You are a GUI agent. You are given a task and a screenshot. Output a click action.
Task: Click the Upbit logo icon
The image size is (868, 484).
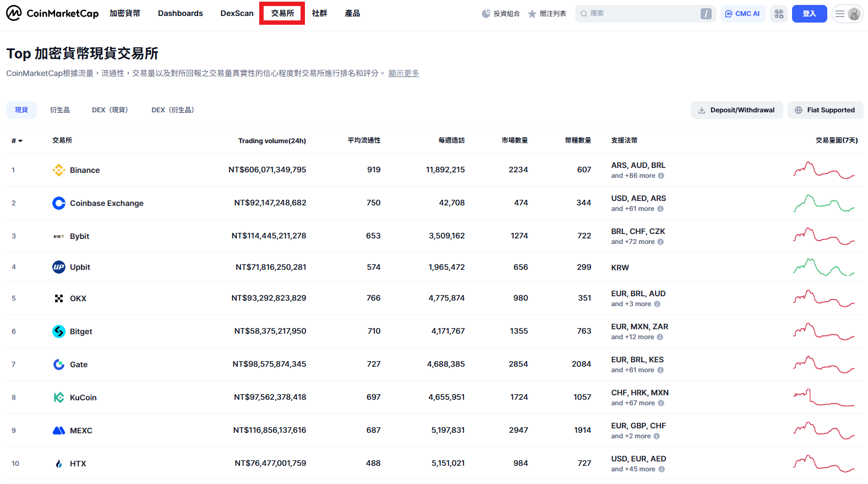58,267
